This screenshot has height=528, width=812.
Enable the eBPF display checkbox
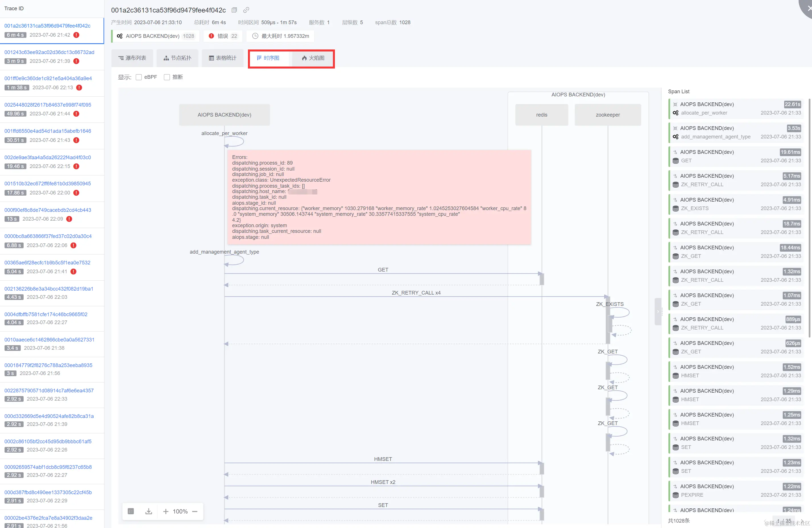139,77
